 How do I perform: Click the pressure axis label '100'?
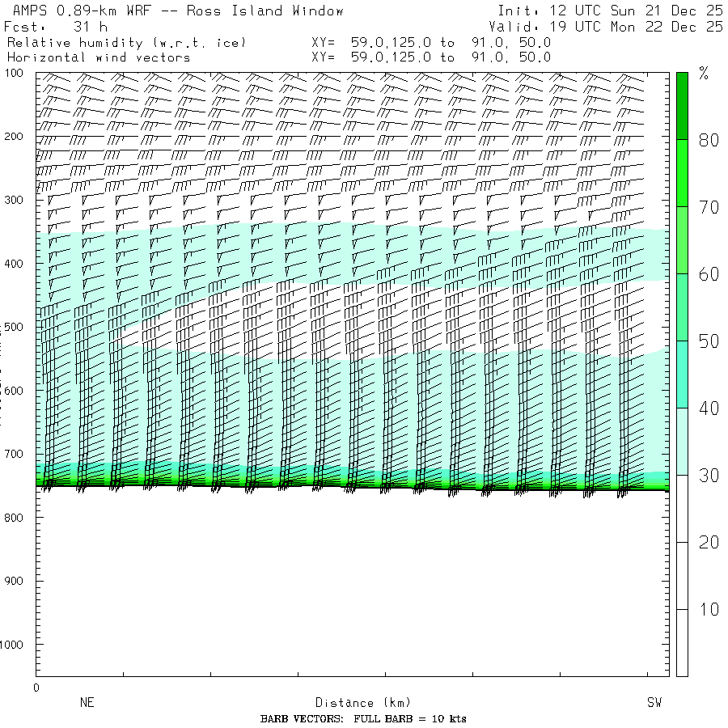coord(14,73)
